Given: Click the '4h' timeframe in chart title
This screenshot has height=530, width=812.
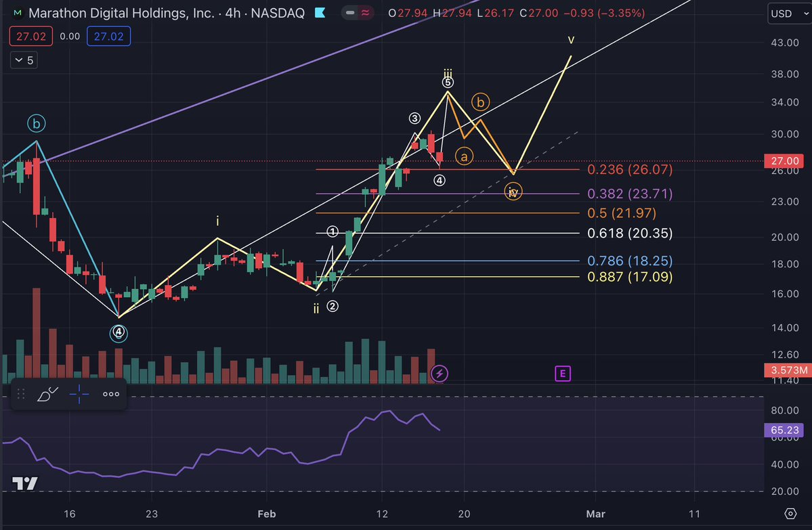Looking at the screenshot, I should pos(233,13).
